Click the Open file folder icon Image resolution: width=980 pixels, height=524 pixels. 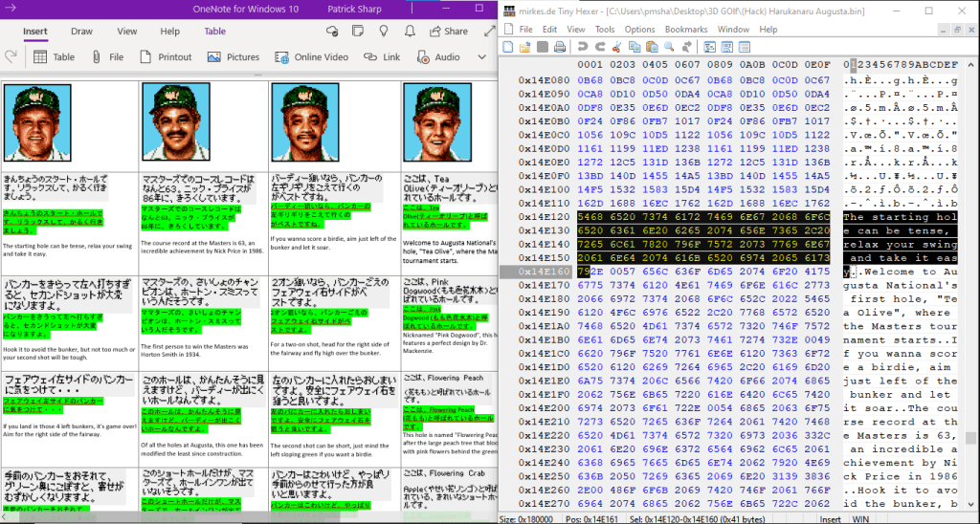(523, 45)
